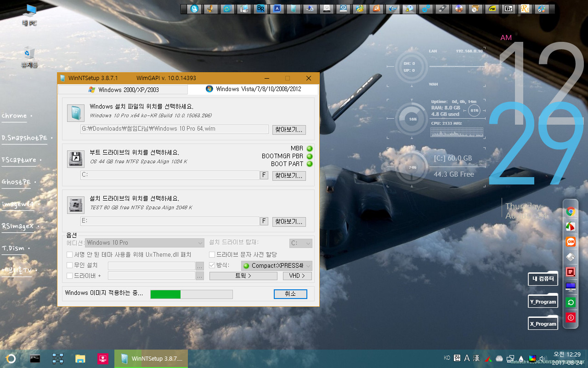Click the MBR green status light
This screenshot has width=588, height=368.
pyautogui.click(x=310, y=149)
